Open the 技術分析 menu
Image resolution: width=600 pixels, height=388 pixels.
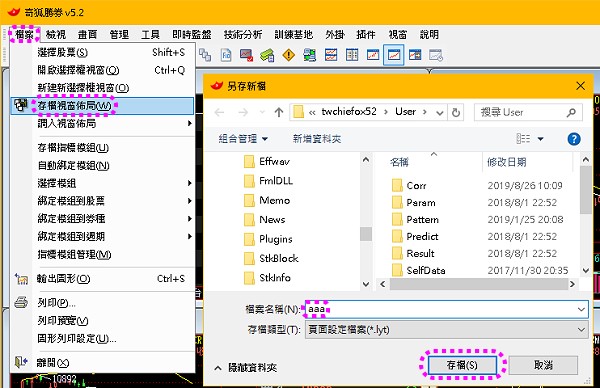243,34
